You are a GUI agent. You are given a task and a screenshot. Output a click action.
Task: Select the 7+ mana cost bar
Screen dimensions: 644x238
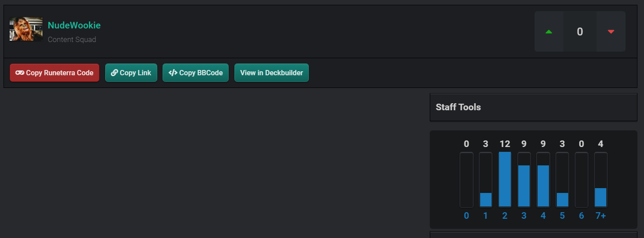(x=601, y=197)
